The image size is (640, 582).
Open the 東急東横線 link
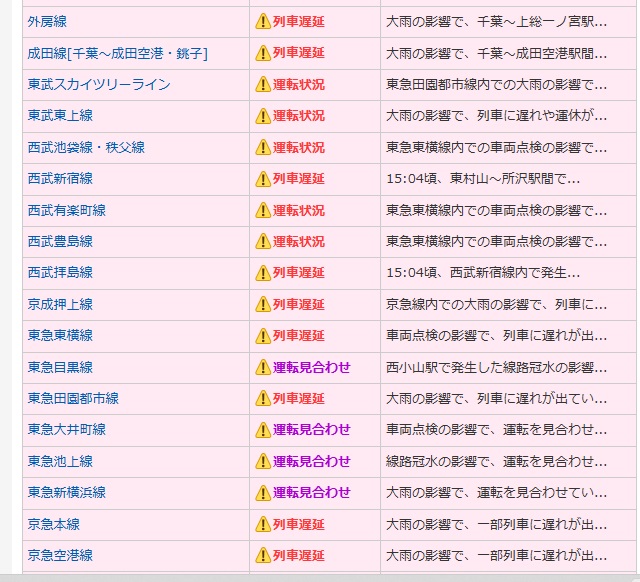click(60, 335)
